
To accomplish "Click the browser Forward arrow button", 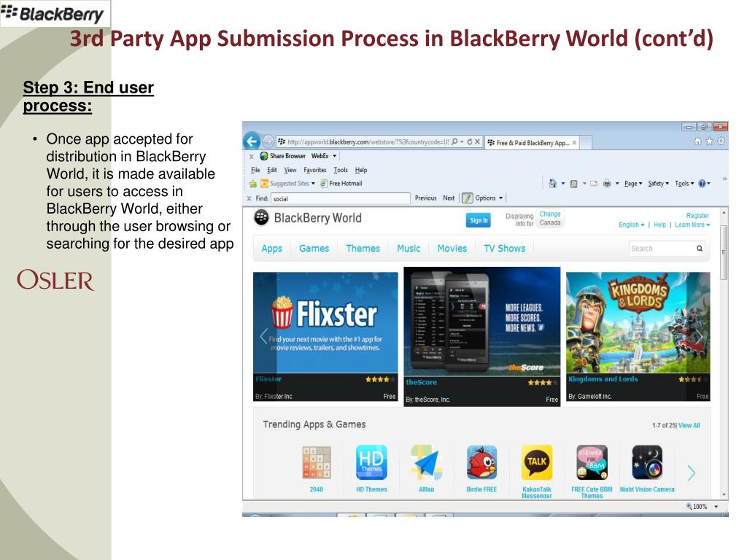I will pyautogui.click(x=268, y=141).
